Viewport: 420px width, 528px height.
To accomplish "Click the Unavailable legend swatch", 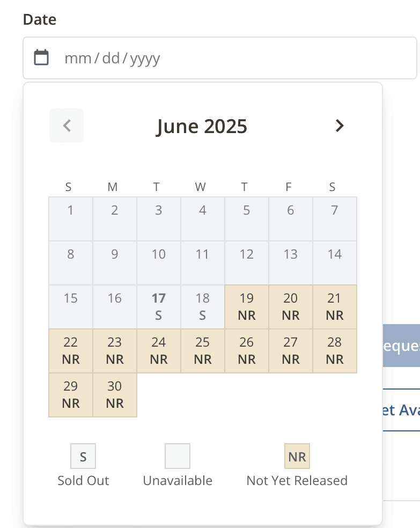I will click(x=178, y=457).
